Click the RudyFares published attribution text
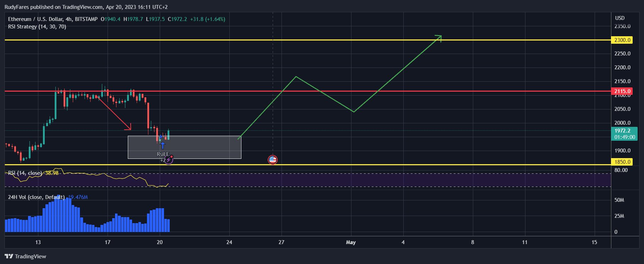 pos(86,7)
